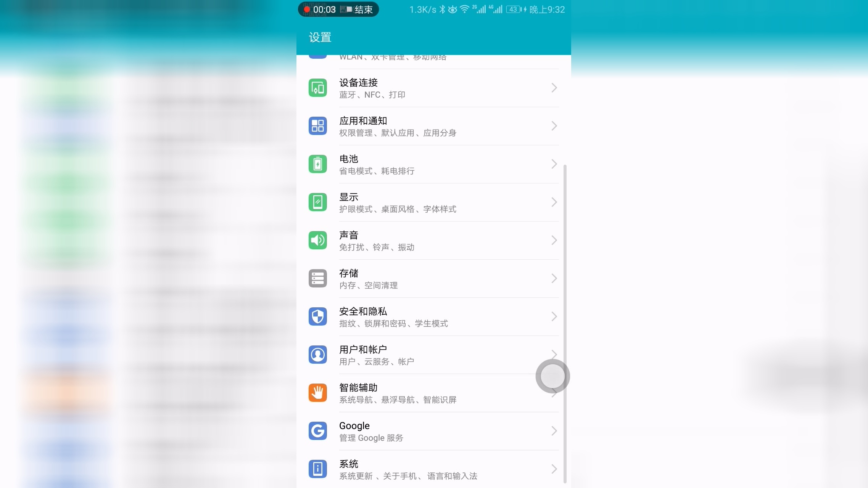The height and width of the screenshot is (488, 868).
Task: Tap the 晚上9:32 clock display
Action: pyautogui.click(x=547, y=10)
